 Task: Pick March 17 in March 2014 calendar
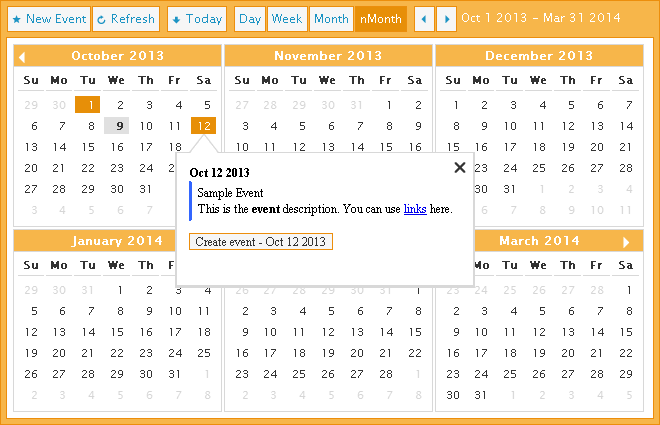click(483, 353)
